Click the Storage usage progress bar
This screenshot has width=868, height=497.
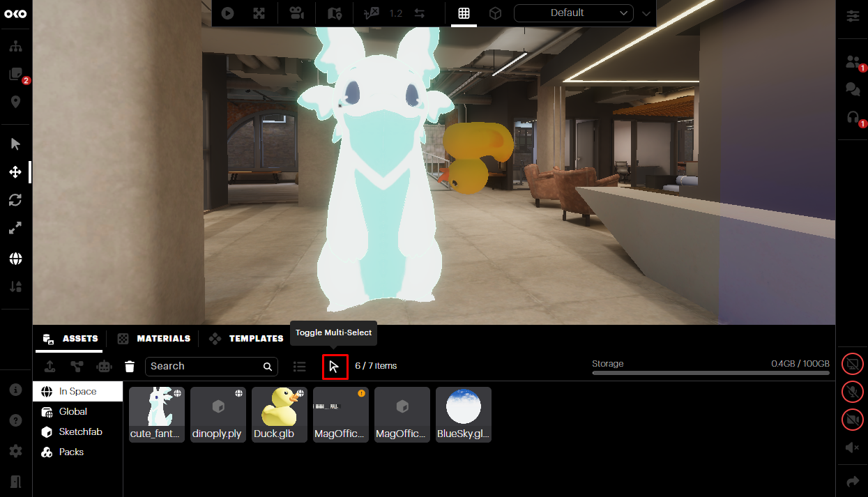(710, 373)
